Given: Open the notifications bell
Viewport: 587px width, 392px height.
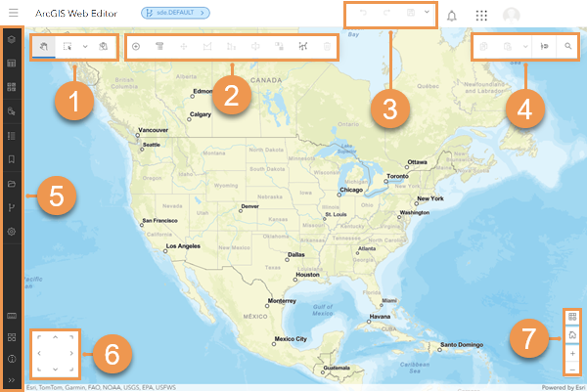Looking at the screenshot, I should [452, 16].
